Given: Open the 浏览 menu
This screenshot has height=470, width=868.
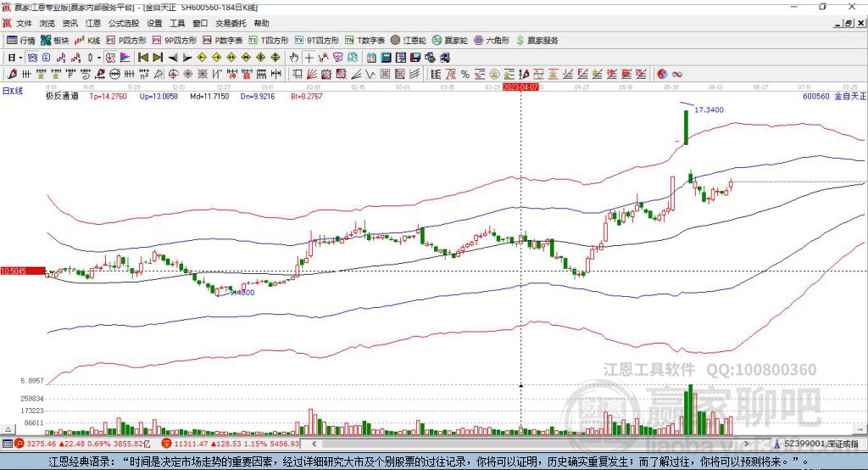Looking at the screenshot, I should tap(47, 23).
